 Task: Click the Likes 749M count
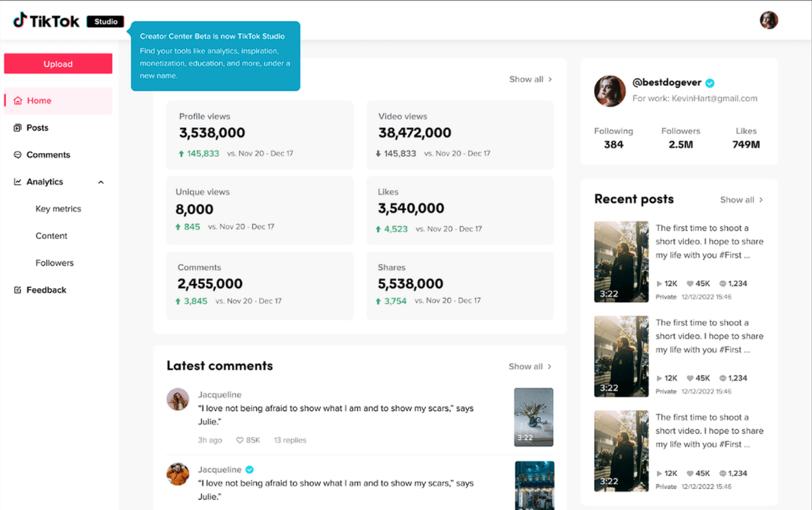746,137
